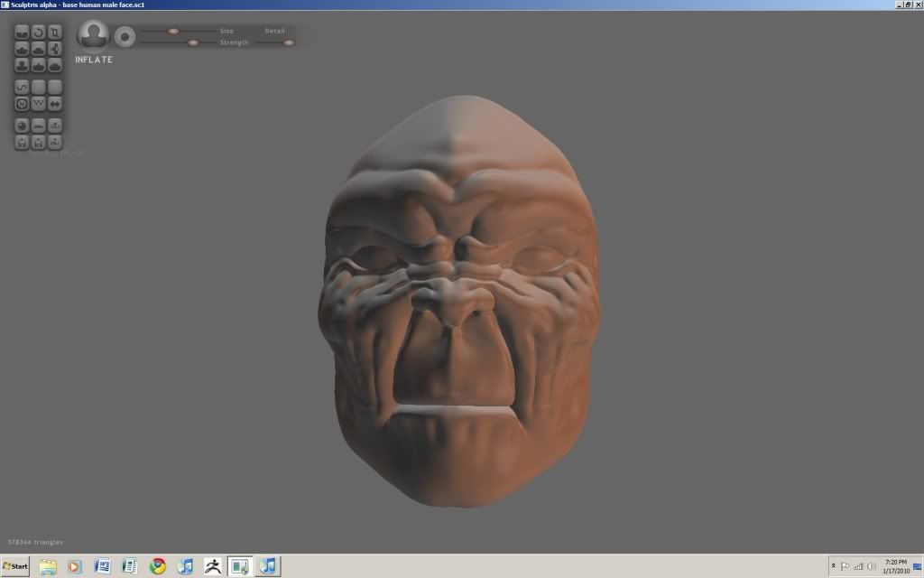Viewport: 924px width, 578px height.
Task: Click the Detail slider handle
Action: (x=289, y=42)
